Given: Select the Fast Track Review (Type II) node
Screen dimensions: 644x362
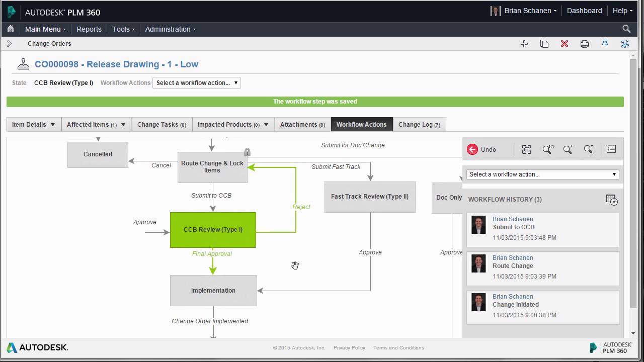Looking at the screenshot, I should click(370, 197).
